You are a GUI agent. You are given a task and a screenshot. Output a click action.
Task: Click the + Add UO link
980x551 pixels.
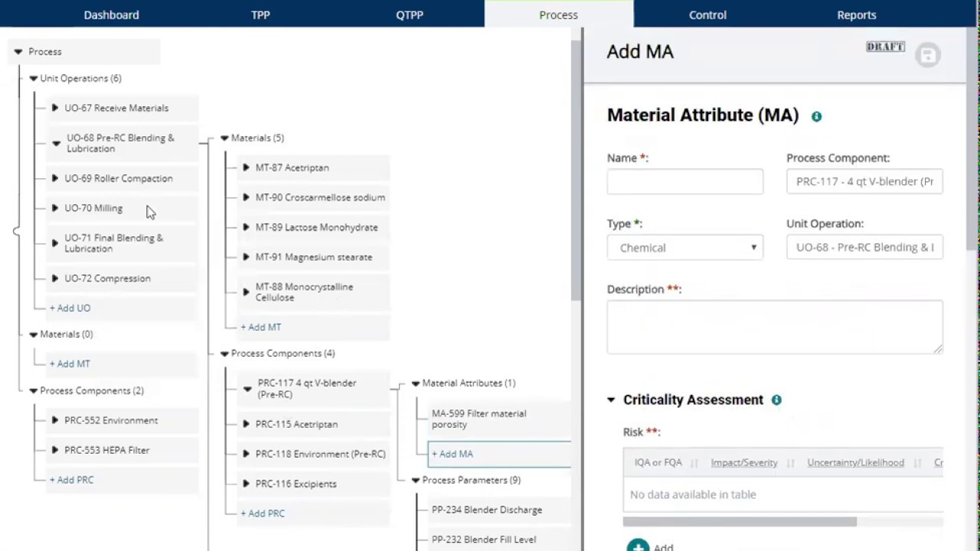70,308
